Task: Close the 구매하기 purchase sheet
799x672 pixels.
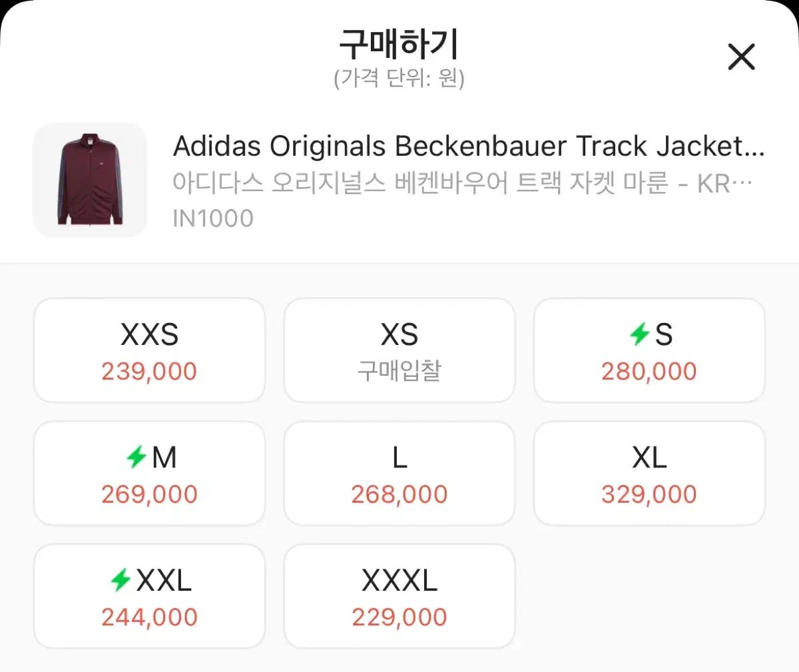Action: coord(741,57)
